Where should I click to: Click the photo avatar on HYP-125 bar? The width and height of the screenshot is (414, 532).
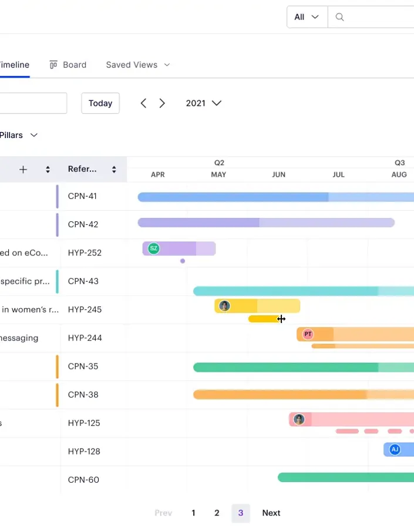(x=299, y=419)
